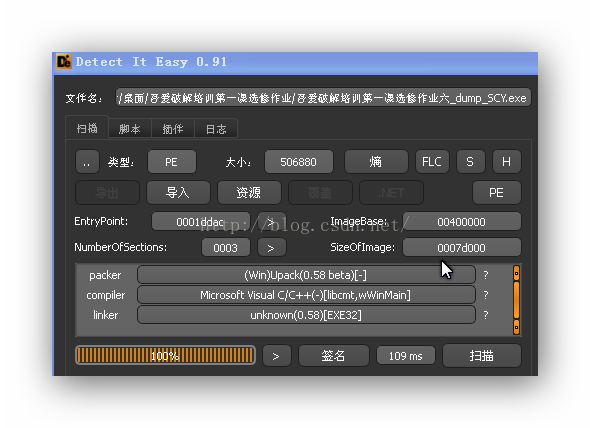The image size is (590, 428).
Task: Click the 100% scan progress bar
Action: 166,355
